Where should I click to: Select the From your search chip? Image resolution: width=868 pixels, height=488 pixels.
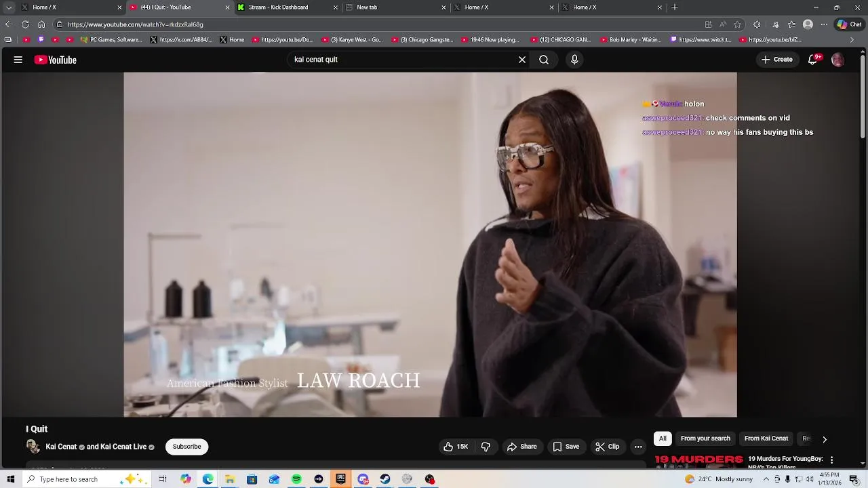tap(705, 439)
